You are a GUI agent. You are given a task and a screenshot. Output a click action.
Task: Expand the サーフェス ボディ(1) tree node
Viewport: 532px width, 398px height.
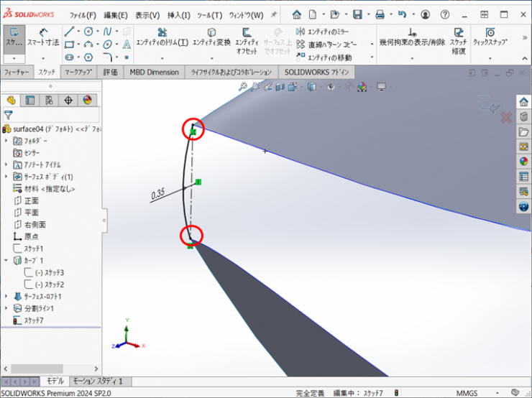6,177
